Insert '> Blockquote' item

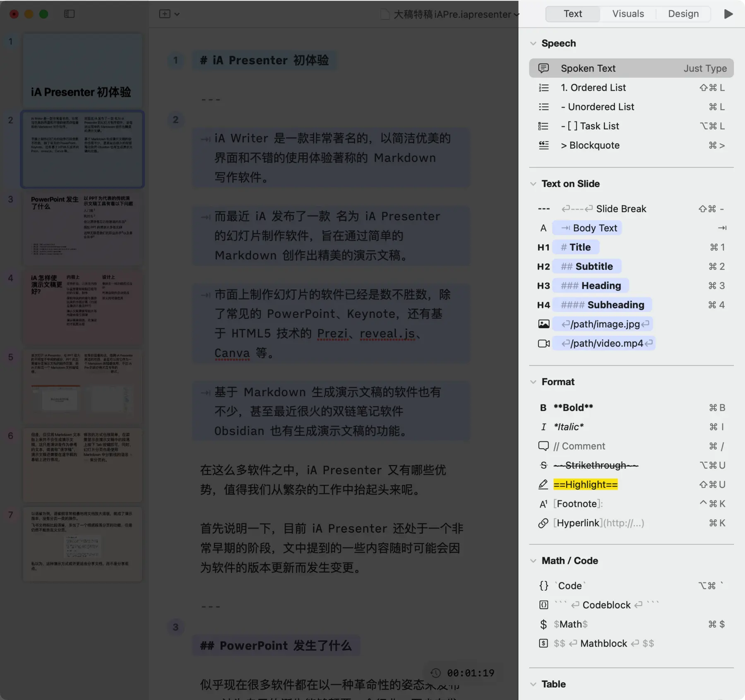(631, 145)
